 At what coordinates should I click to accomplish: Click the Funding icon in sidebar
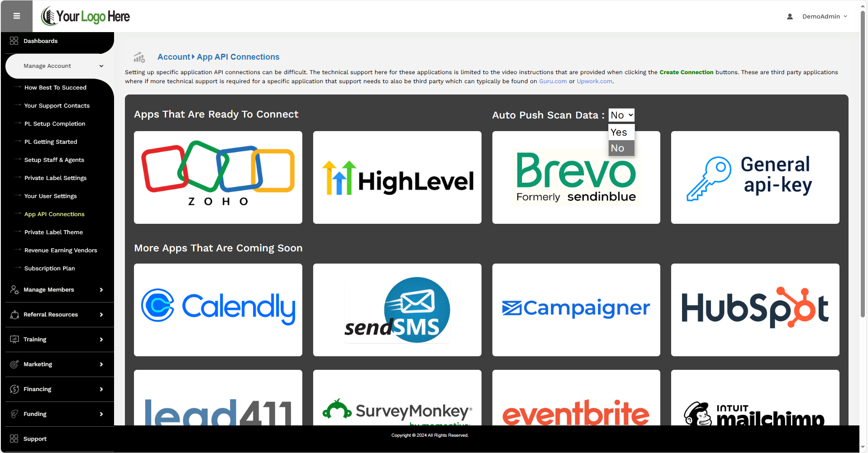point(14,414)
